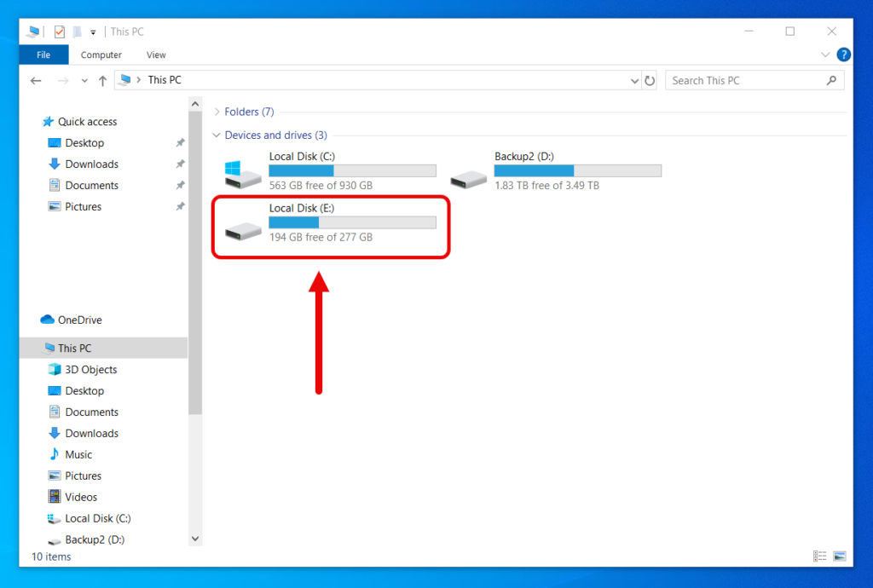873x588 pixels.
Task: Go forward with the forward arrow
Action: [x=63, y=81]
